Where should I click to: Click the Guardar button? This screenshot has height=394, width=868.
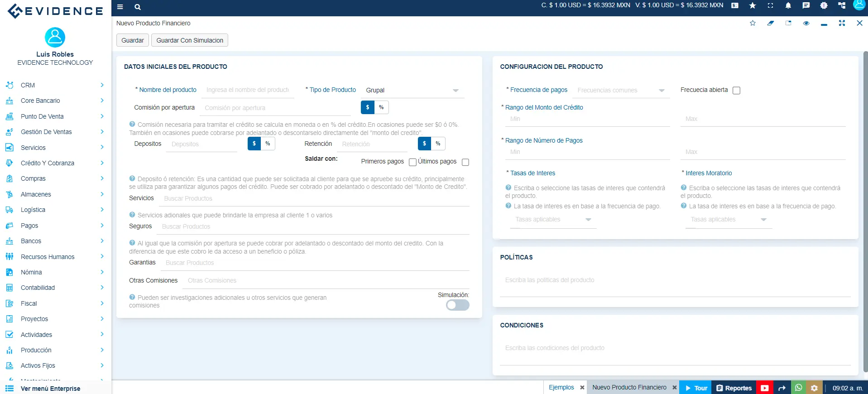point(132,40)
